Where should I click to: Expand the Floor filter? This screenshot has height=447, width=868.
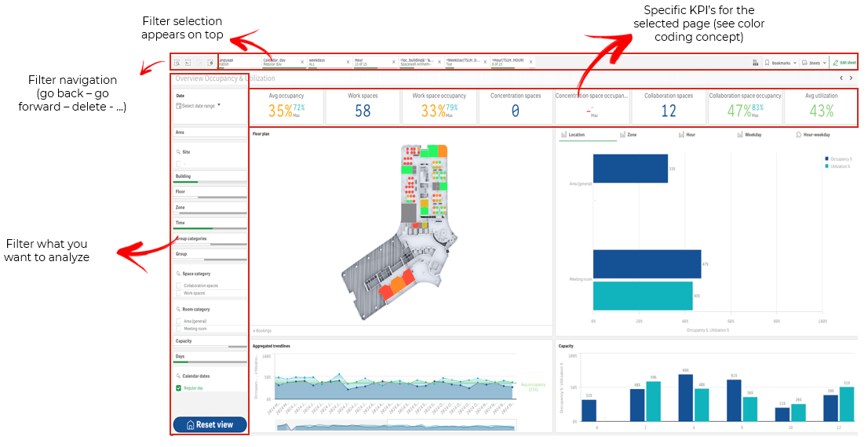[x=210, y=192]
